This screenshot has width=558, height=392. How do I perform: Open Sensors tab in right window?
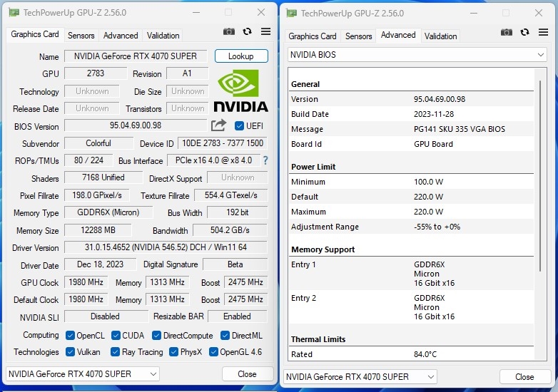(x=359, y=36)
